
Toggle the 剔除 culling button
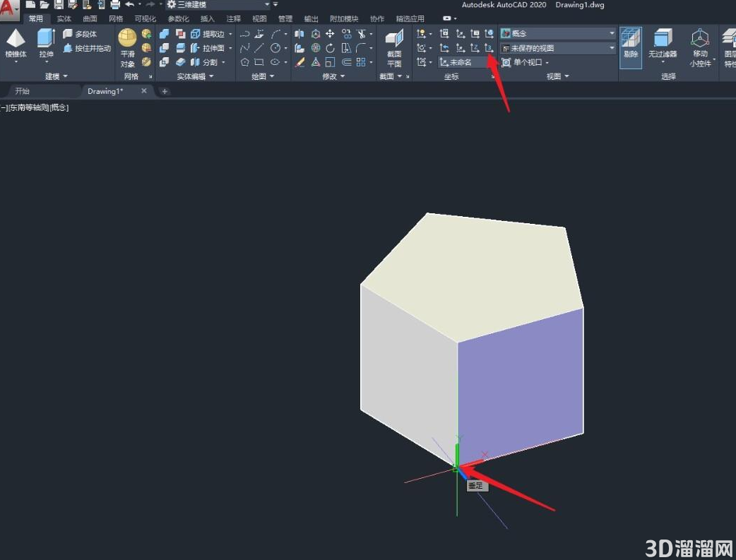point(630,47)
